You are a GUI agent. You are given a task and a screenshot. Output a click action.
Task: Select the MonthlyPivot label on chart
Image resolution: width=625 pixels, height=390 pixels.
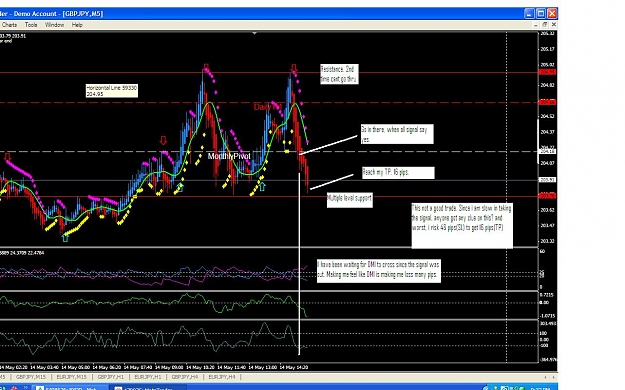(229, 156)
